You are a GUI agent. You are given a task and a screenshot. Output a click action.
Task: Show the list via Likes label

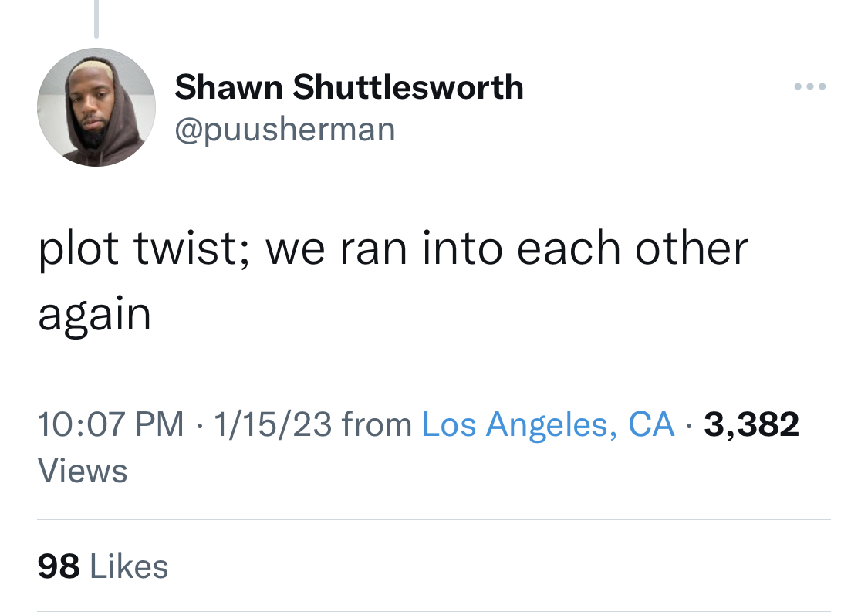click(x=128, y=567)
